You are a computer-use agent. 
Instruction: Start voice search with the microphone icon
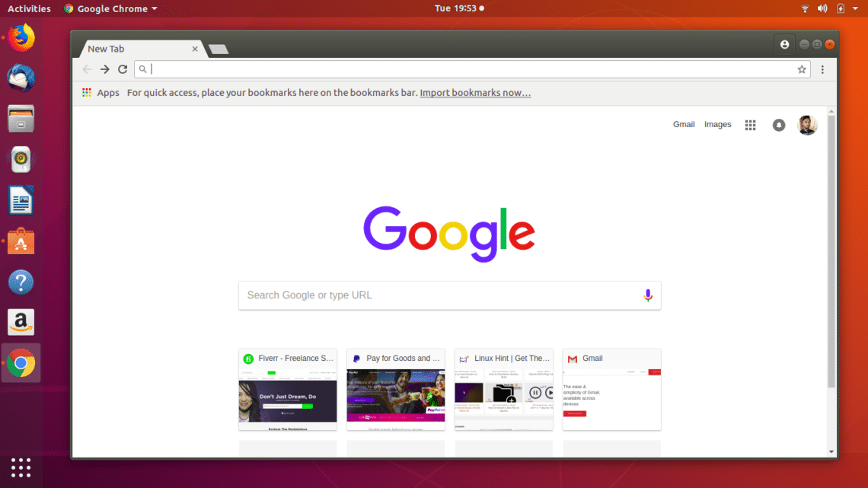coord(648,295)
